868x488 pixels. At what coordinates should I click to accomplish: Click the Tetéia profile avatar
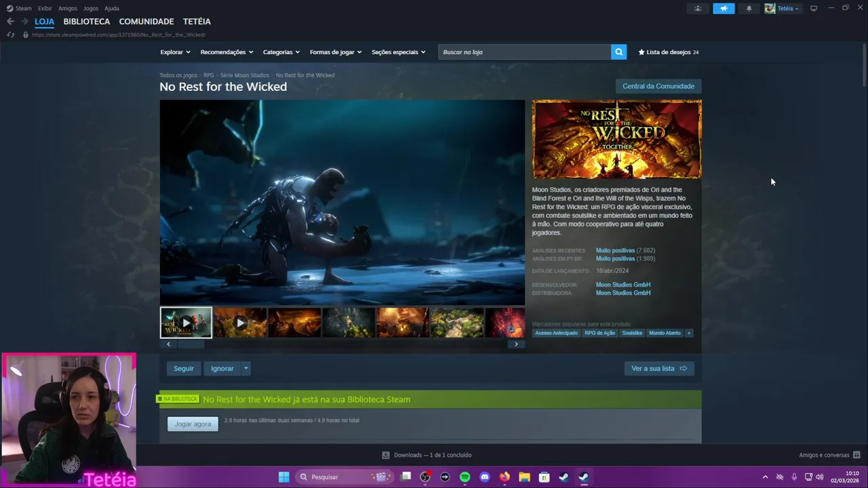coord(770,8)
